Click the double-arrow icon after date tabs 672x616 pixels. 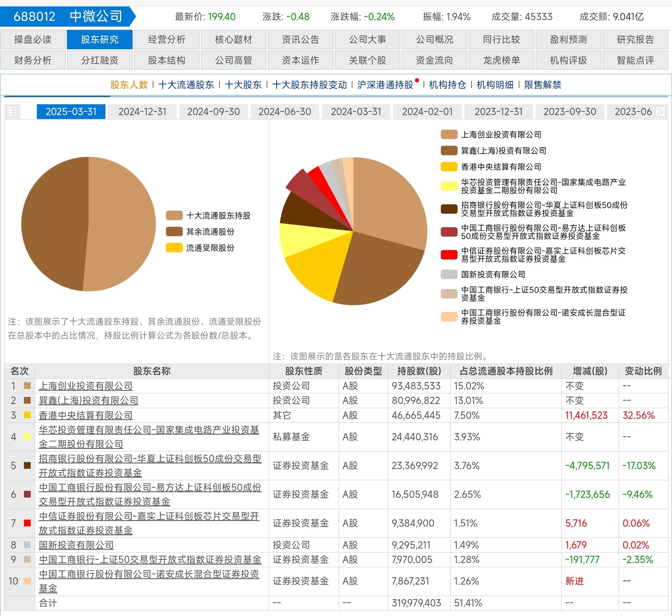(660, 111)
